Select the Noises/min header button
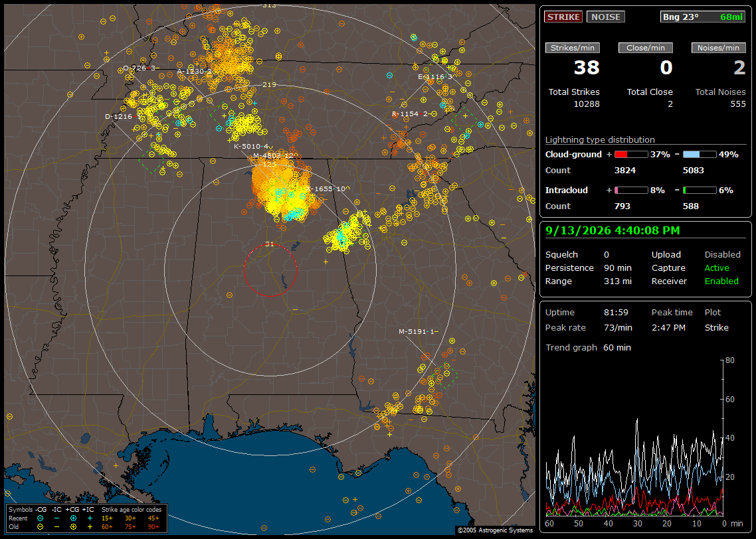 (718, 48)
